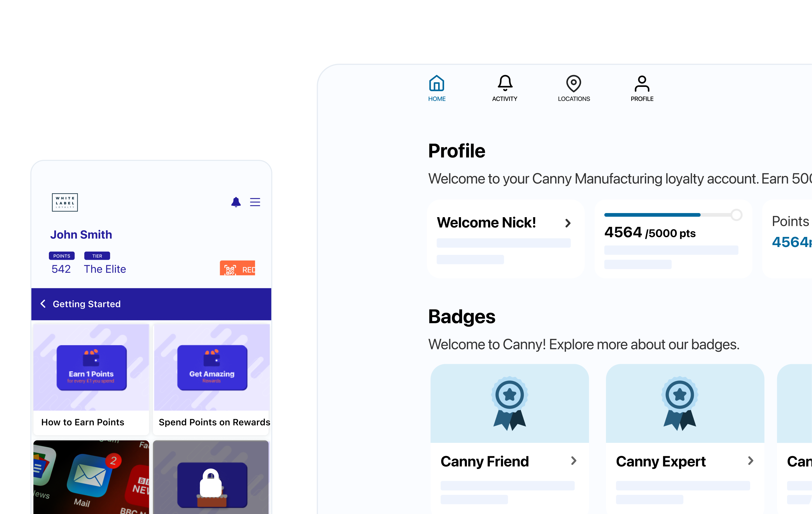Click the Getting Started header text
This screenshot has width=812, height=514.
(87, 304)
